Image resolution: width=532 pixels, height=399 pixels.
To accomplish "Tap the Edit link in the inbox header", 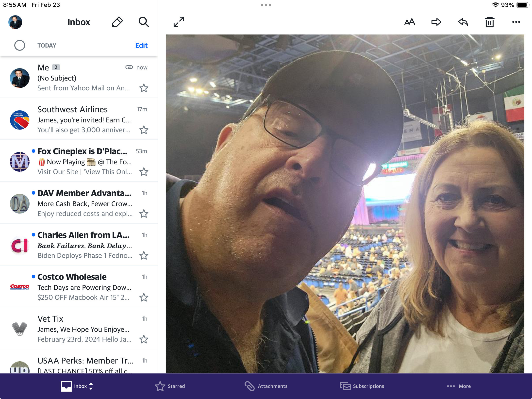I will click(141, 45).
